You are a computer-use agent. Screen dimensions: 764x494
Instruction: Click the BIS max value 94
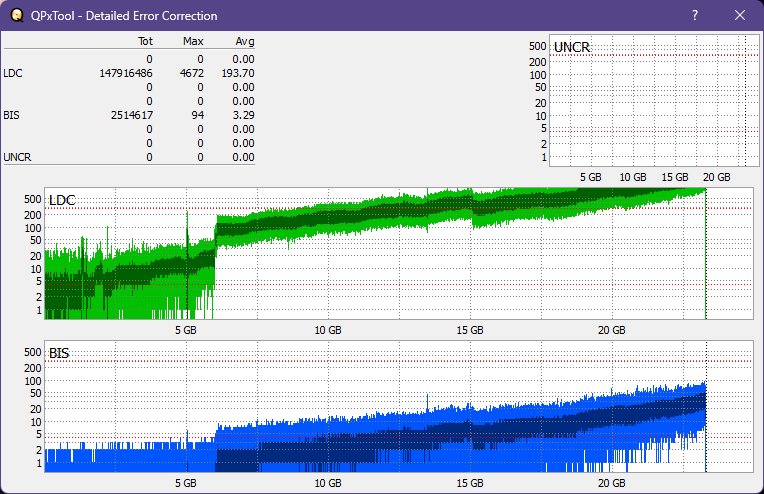(x=197, y=115)
